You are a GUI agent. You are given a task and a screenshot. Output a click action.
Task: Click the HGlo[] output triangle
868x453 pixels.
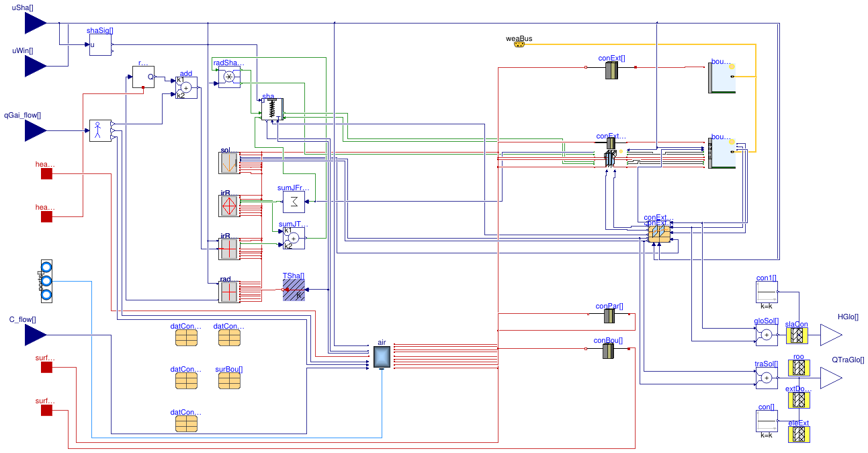(x=831, y=335)
